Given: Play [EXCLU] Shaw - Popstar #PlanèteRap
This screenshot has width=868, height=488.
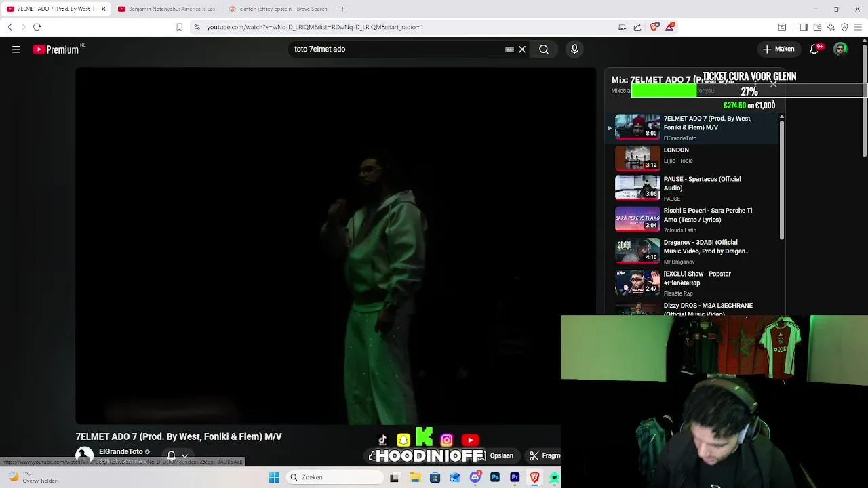Looking at the screenshot, I should (x=693, y=283).
